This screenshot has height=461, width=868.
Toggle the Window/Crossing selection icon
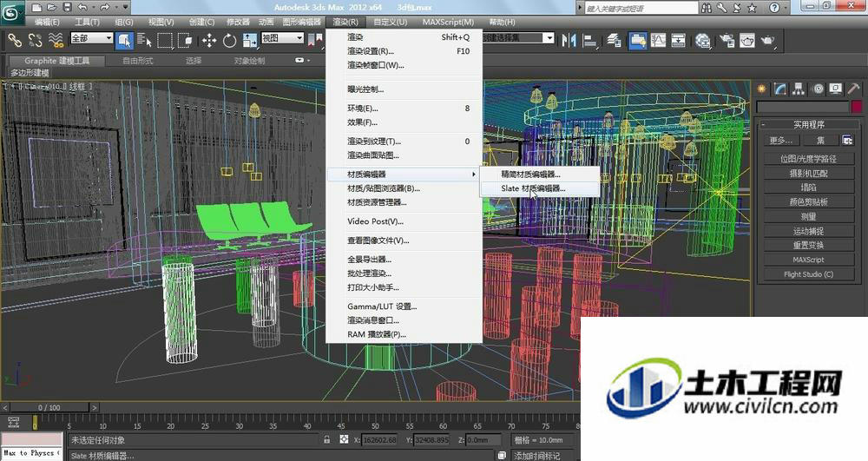(x=186, y=40)
